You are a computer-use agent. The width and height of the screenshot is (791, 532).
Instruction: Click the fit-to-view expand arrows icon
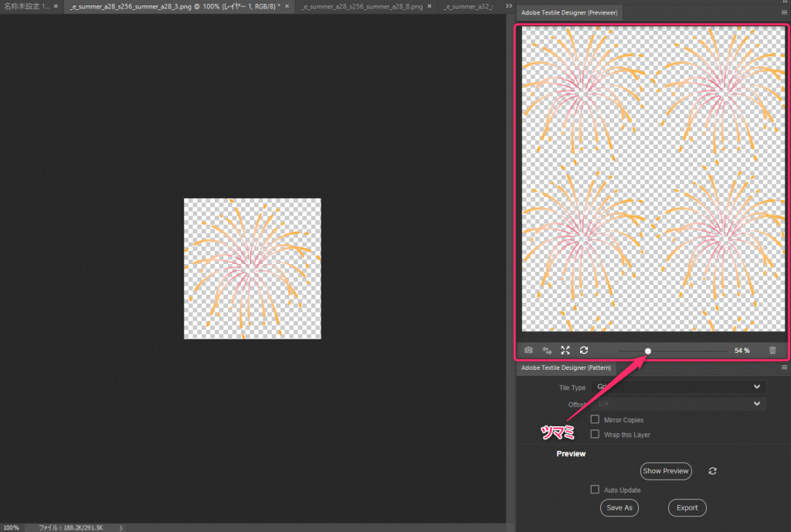point(565,351)
